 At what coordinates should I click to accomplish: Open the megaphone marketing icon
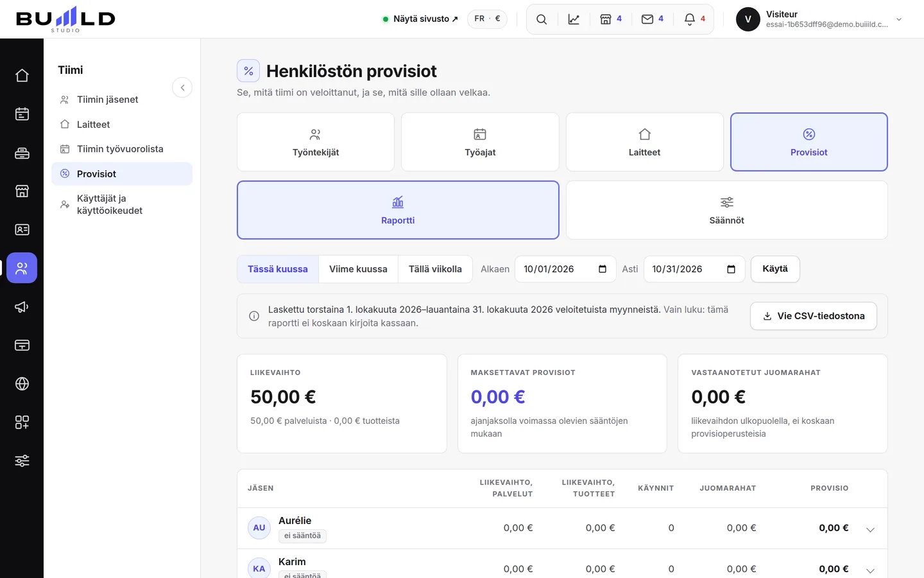22,307
